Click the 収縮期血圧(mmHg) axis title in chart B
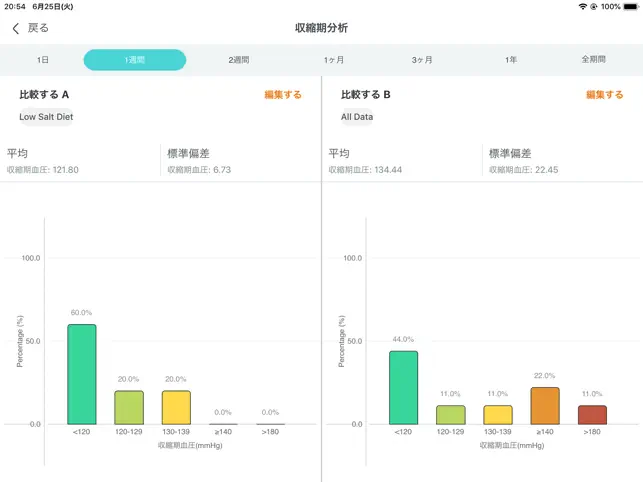 (512, 445)
